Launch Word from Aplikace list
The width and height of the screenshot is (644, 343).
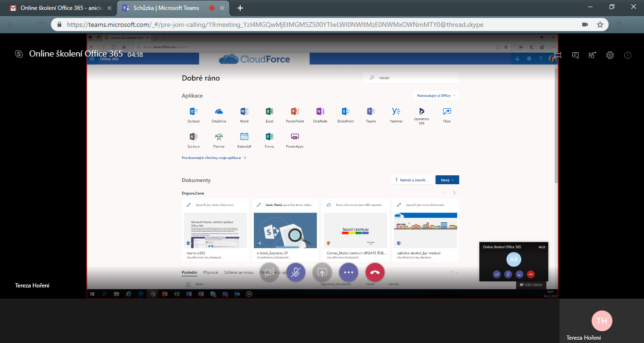point(244,115)
